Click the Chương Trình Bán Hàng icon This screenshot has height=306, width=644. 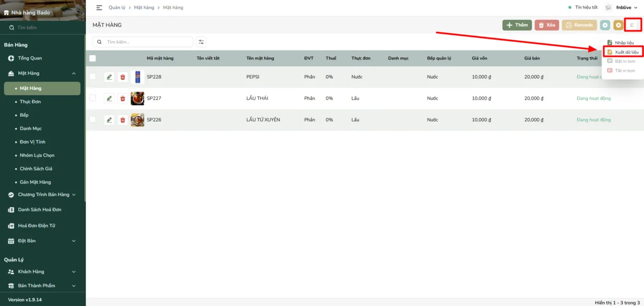click(11, 195)
